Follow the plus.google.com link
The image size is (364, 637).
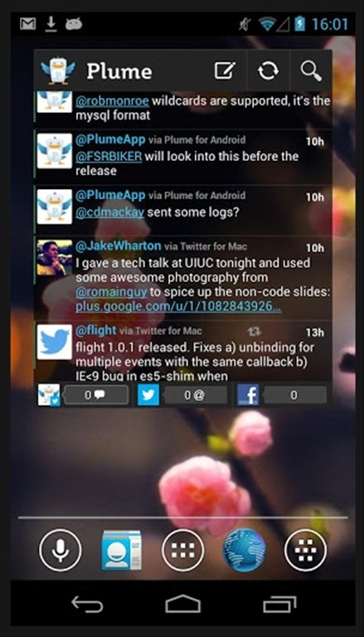point(178,307)
